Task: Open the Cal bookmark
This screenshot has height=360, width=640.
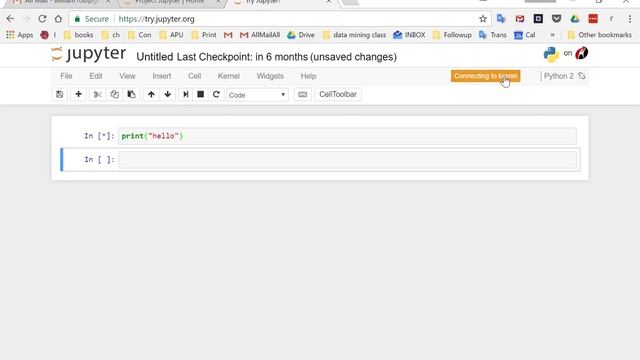Action: coord(524,35)
